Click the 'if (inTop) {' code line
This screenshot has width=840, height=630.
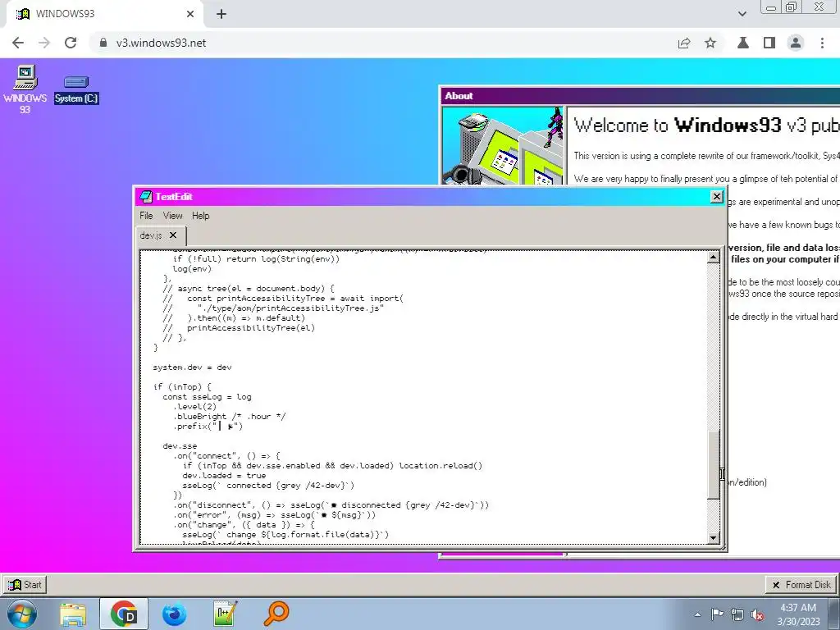[182, 387]
